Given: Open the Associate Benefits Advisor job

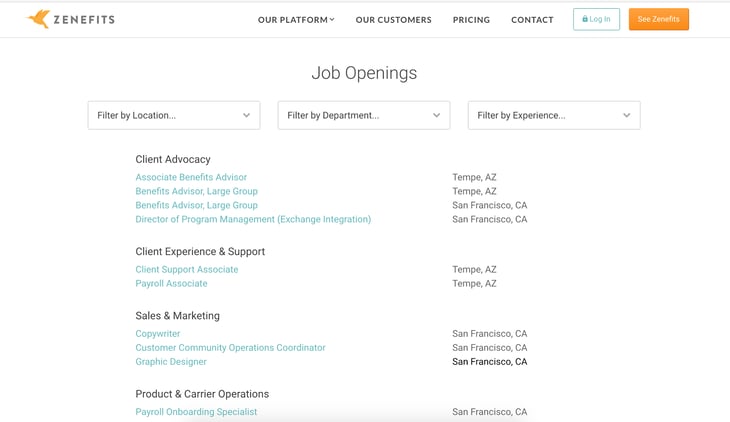Looking at the screenshot, I should [x=191, y=177].
